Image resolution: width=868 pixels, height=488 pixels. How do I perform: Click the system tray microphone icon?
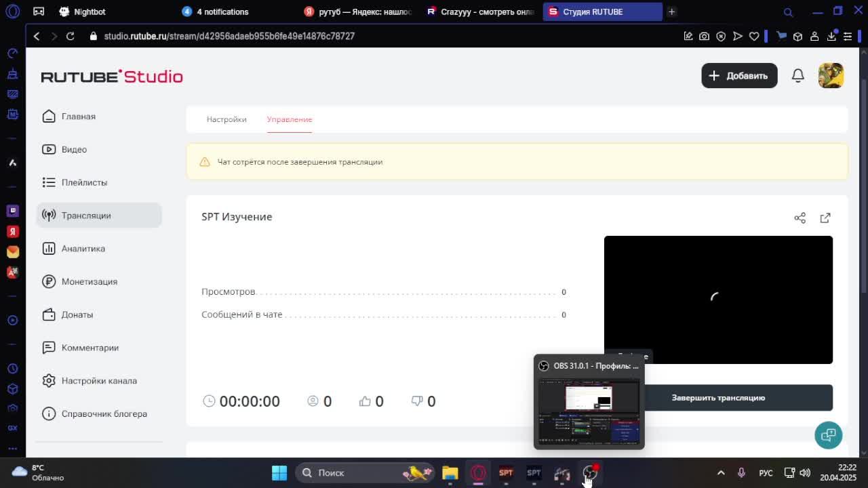pos(741,473)
